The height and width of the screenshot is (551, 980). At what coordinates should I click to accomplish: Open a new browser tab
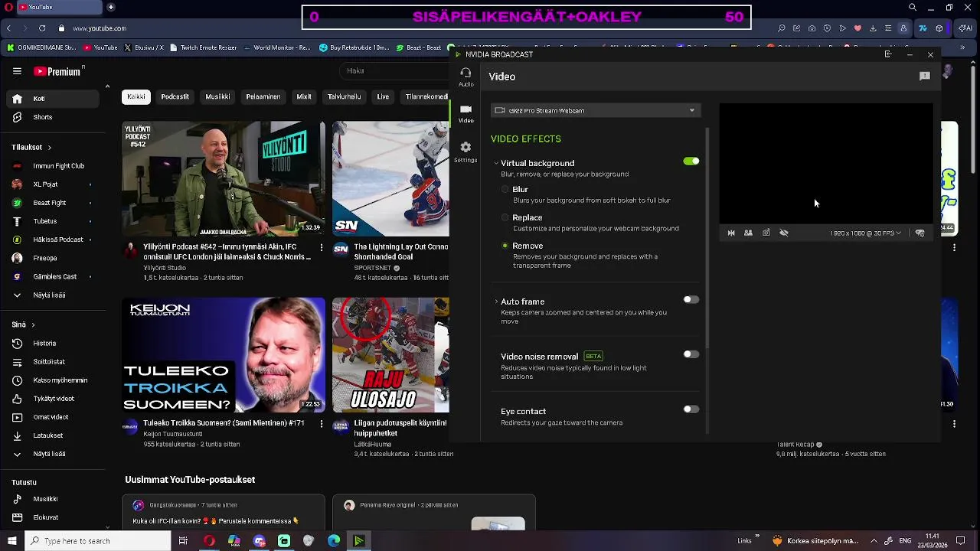click(x=111, y=7)
